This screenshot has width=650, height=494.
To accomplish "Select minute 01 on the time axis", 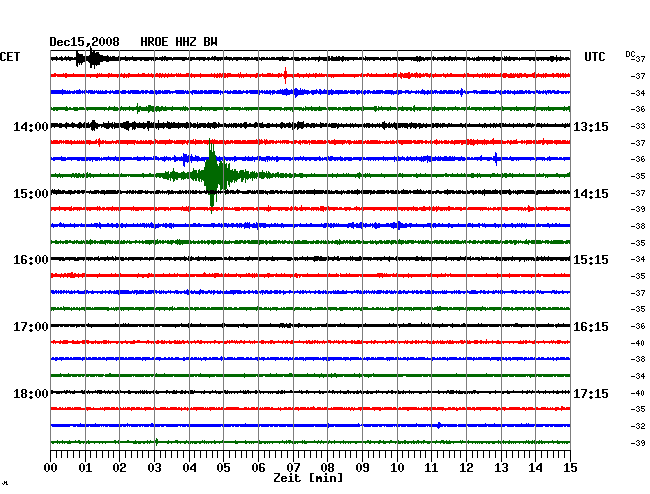I will [85, 468].
